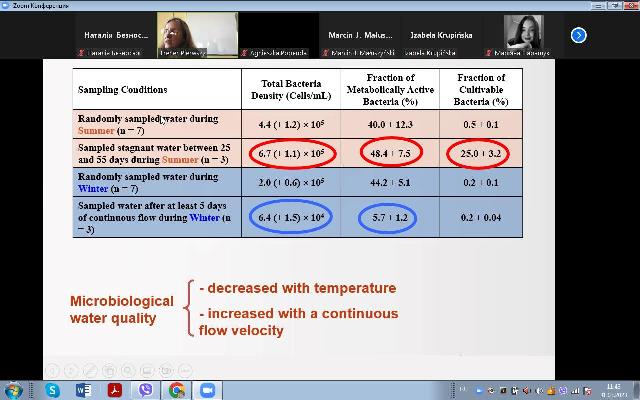Click the value '40.0 ± 12.3'
This screenshot has width=640, height=400.
coord(390,124)
